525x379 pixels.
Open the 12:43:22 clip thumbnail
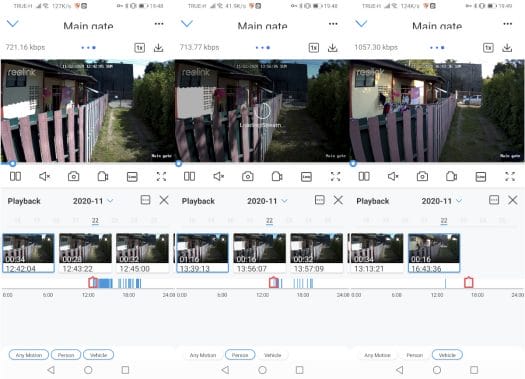pos(85,253)
